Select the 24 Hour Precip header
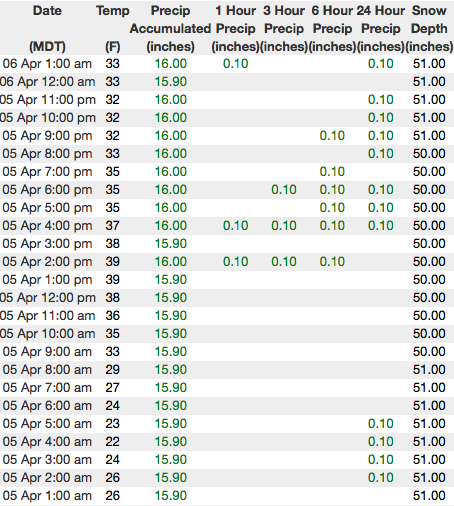This screenshot has height=506, width=454. 381,28
